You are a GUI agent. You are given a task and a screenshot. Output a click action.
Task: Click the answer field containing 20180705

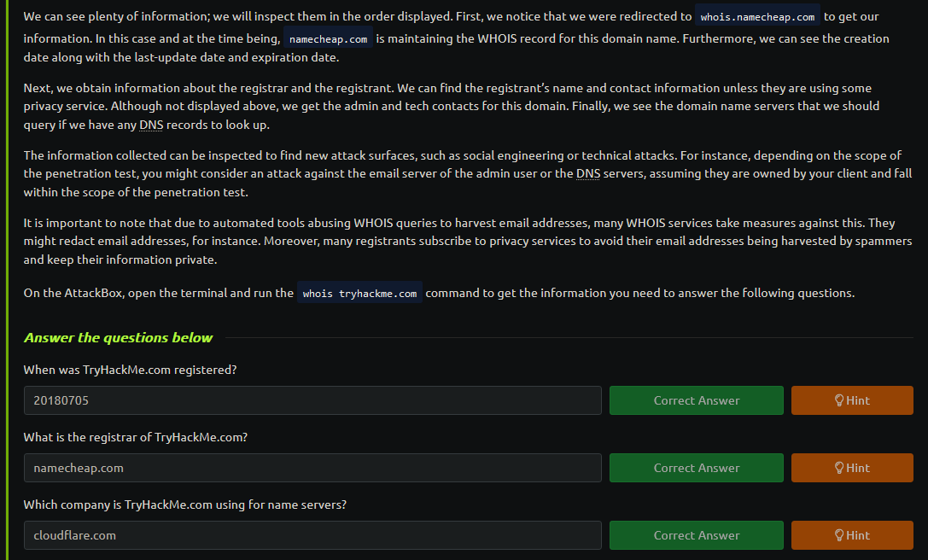[312, 400]
